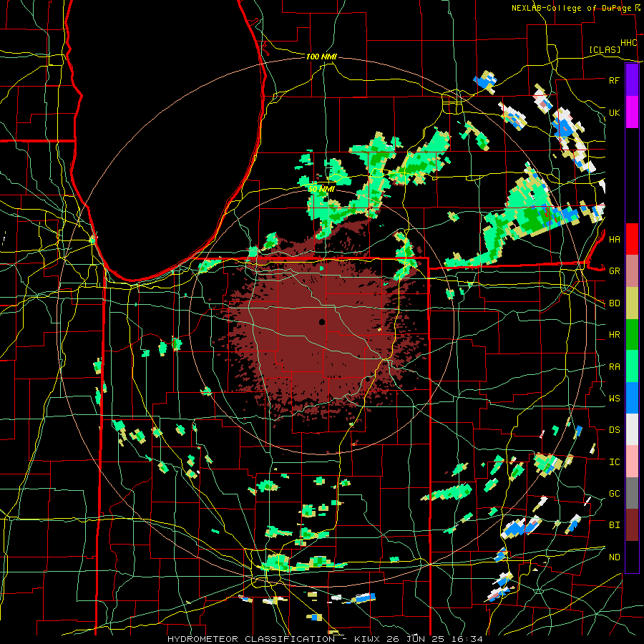Image resolution: width=644 pixels, height=644 pixels.
Task: Click the purple RF legend color swatch
Action: (632, 80)
